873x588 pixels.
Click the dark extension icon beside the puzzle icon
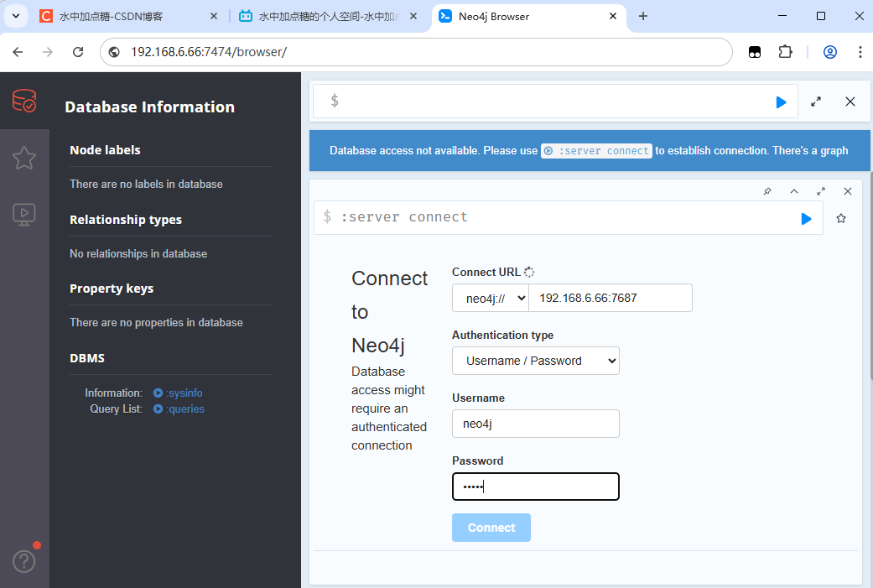pyautogui.click(x=755, y=52)
